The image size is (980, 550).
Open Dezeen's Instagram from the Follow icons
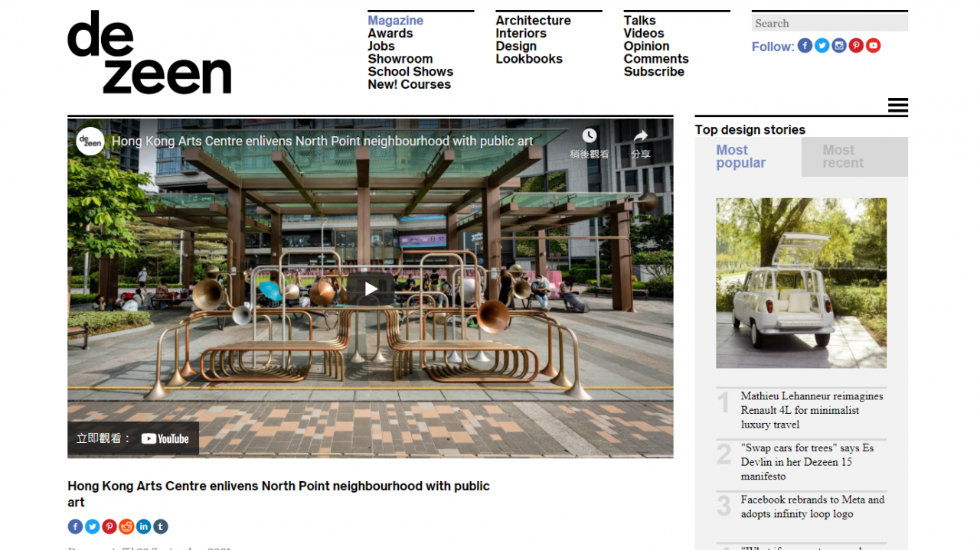tap(839, 46)
